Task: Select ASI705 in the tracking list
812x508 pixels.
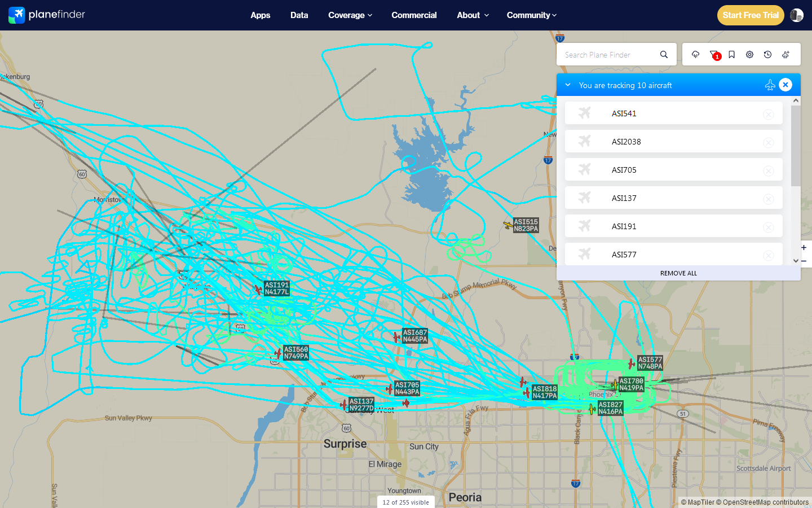Action: [x=674, y=170]
